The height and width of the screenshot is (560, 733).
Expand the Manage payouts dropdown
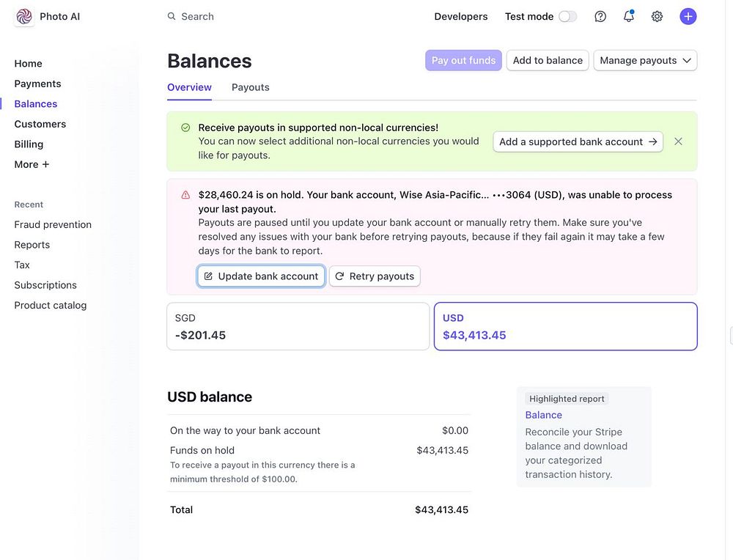pos(645,60)
